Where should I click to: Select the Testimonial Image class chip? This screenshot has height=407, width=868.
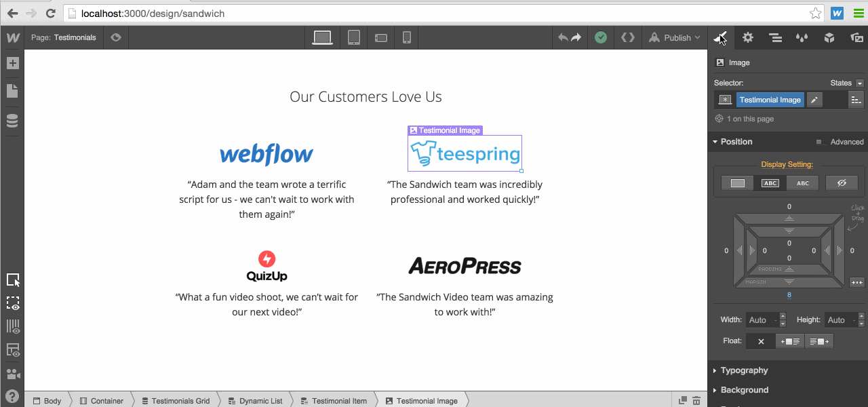770,100
